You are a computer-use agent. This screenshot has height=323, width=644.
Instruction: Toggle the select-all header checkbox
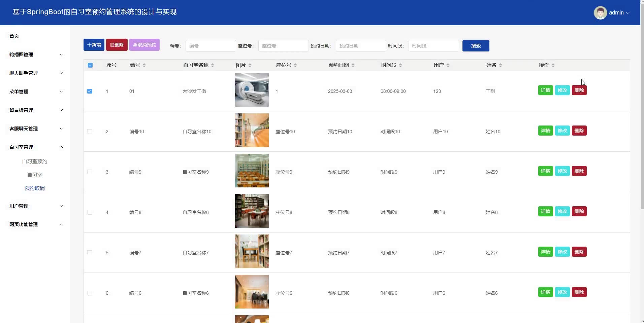pos(90,65)
